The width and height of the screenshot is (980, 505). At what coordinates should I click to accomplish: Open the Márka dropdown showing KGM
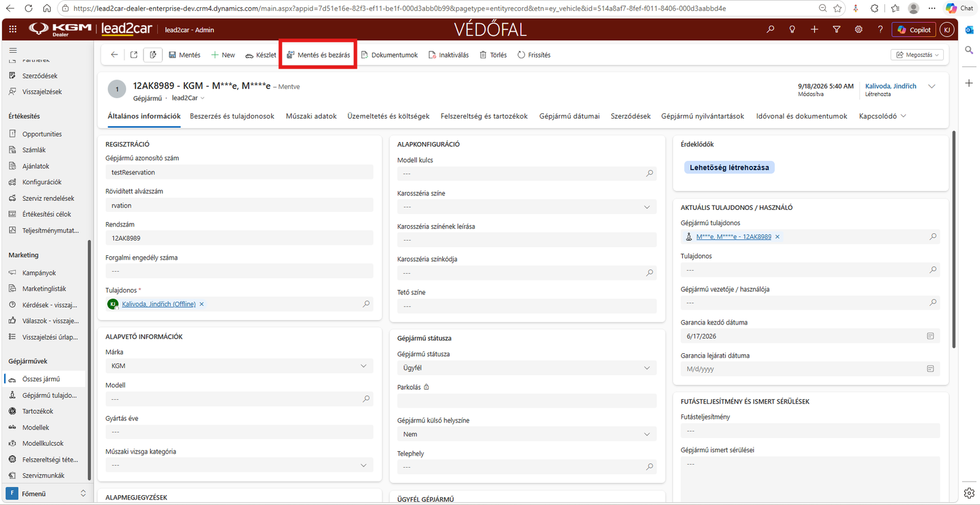(x=239, y=366)
